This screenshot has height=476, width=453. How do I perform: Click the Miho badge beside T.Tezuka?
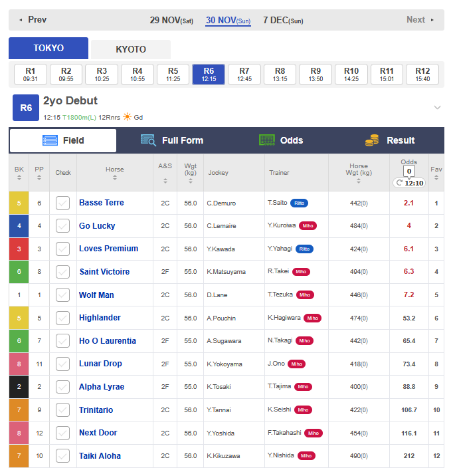point(305,295)
